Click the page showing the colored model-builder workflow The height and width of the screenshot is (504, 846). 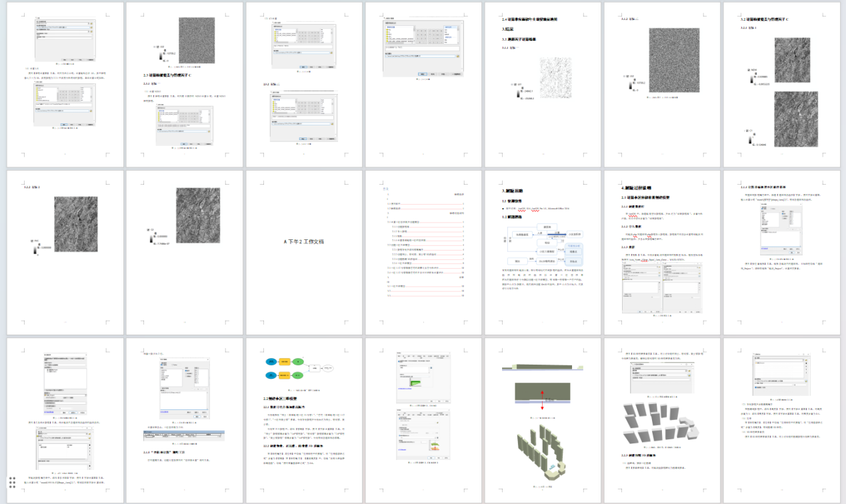(x=304, y=420)
